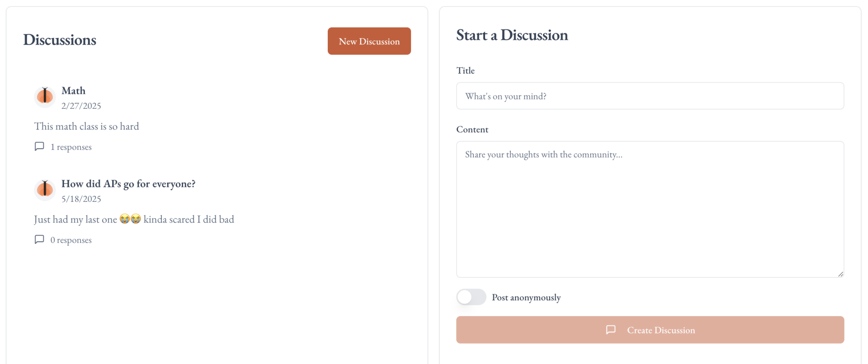This screenshot has height=364, width=868.
Task: Open the Math discussion title
Action: 73,90
